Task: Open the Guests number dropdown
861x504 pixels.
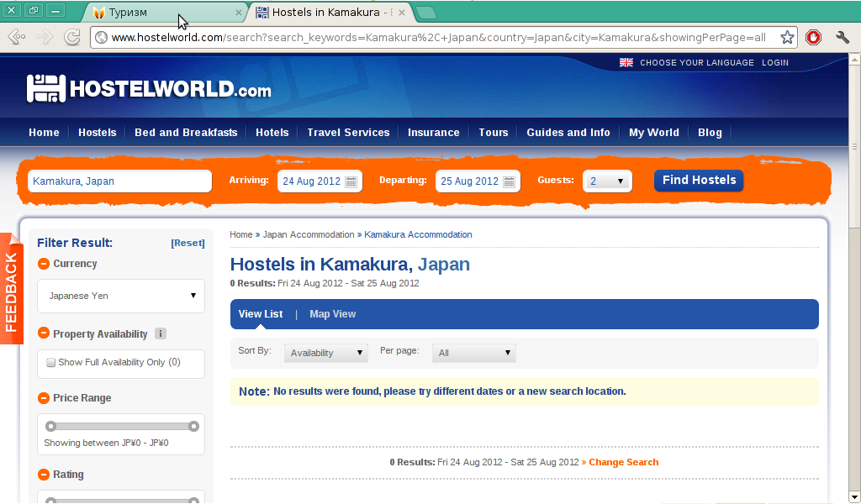Action: coord(607,181)
